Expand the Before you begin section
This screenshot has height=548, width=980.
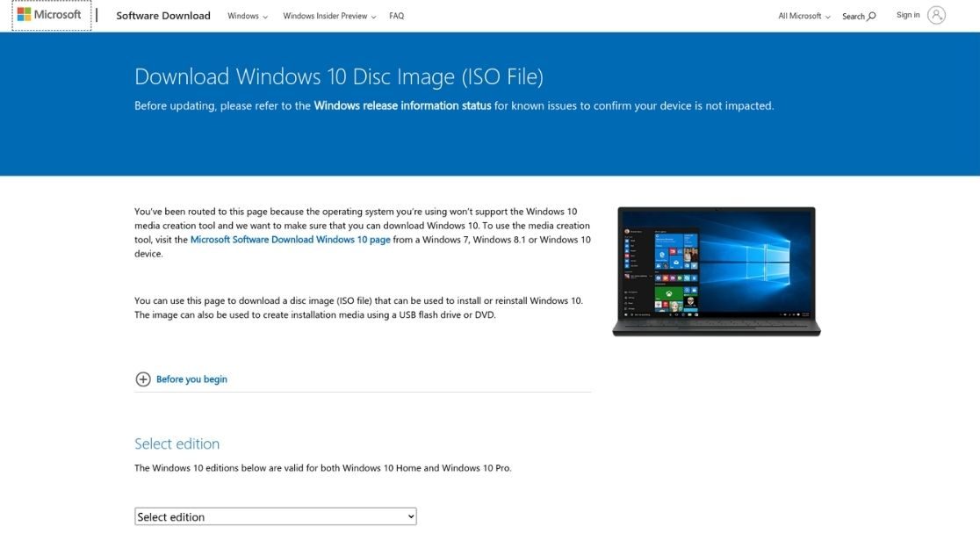(x=191, y=379)
